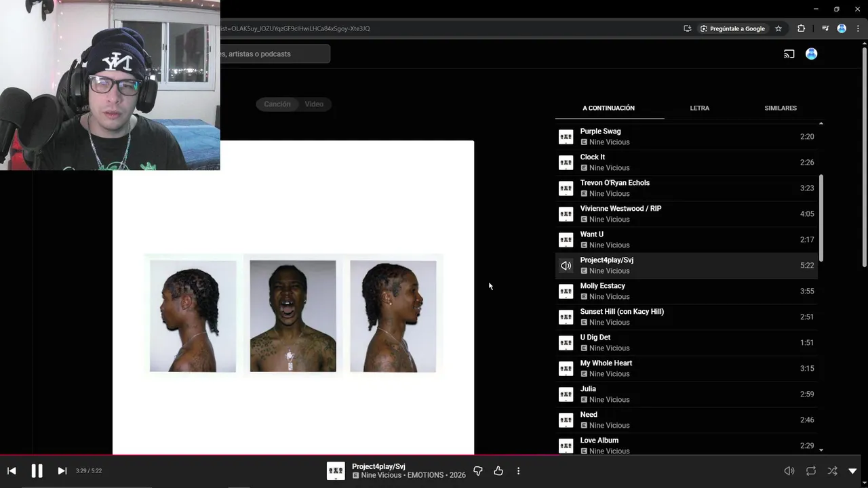This screenshot has width=868, height=488.
Task: Skip to the previous track
Action: point(12,470)
